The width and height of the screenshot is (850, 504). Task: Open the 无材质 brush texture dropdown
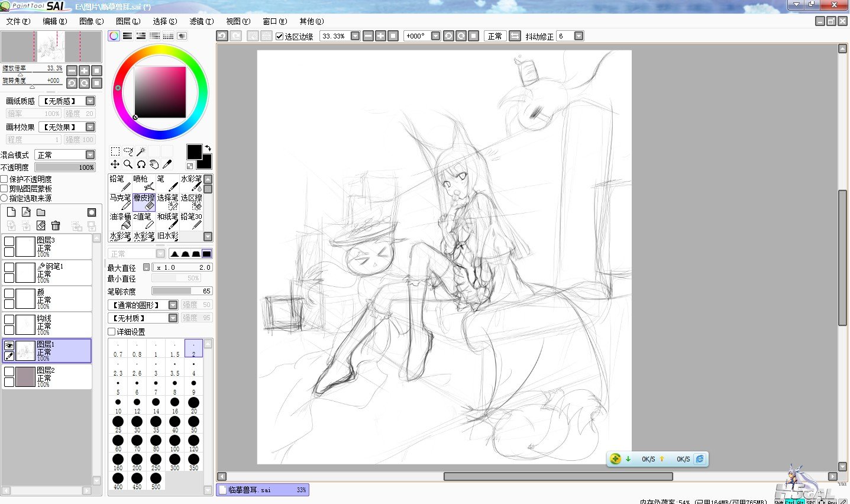173,318
